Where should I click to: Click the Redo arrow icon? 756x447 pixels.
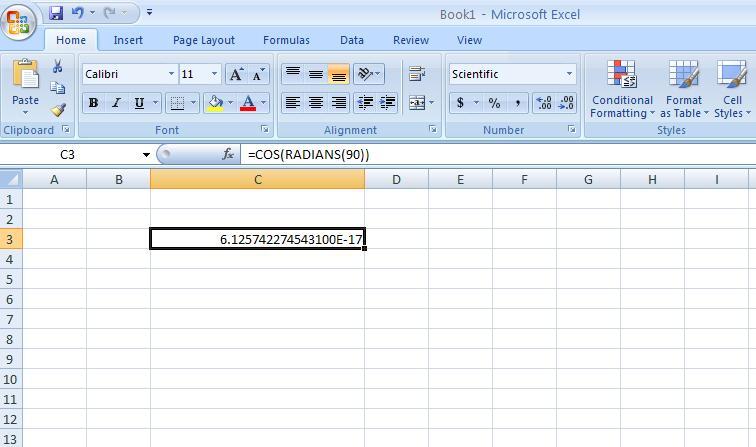tap(110, 13)
